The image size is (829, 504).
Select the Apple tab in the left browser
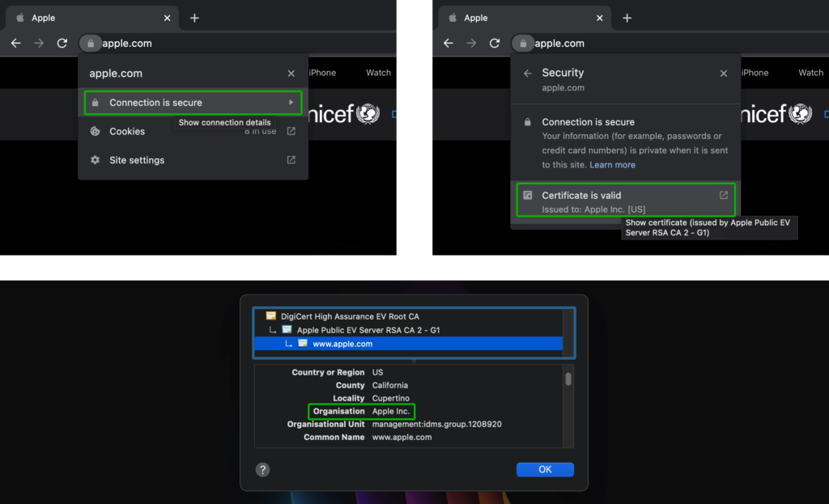coord(92,18)
